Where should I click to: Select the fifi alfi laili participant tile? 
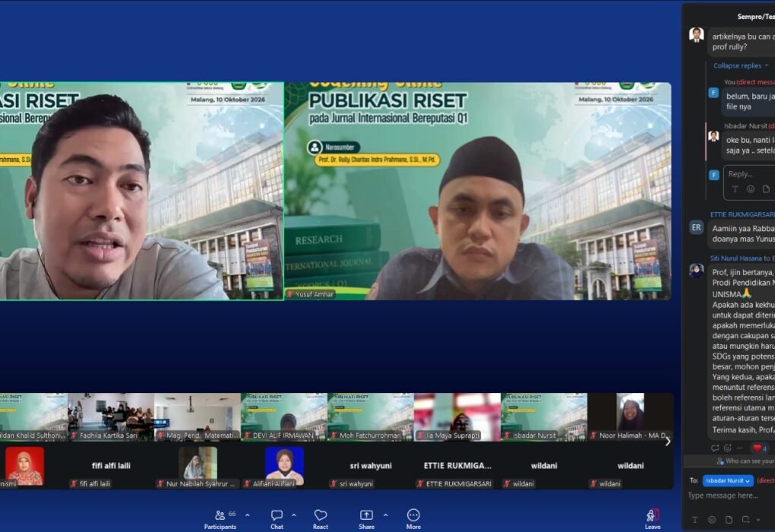click(111, 466)
